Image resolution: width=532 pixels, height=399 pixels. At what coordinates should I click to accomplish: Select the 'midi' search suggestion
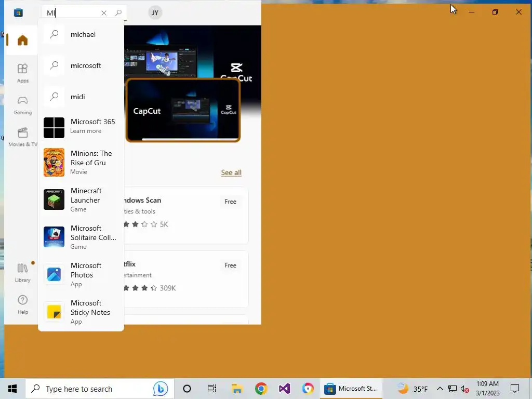(81, 97)
